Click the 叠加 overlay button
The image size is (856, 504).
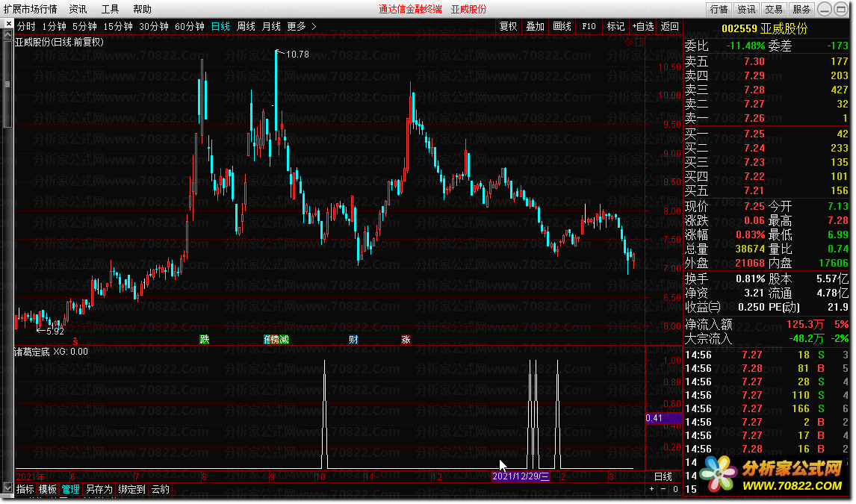535,26
